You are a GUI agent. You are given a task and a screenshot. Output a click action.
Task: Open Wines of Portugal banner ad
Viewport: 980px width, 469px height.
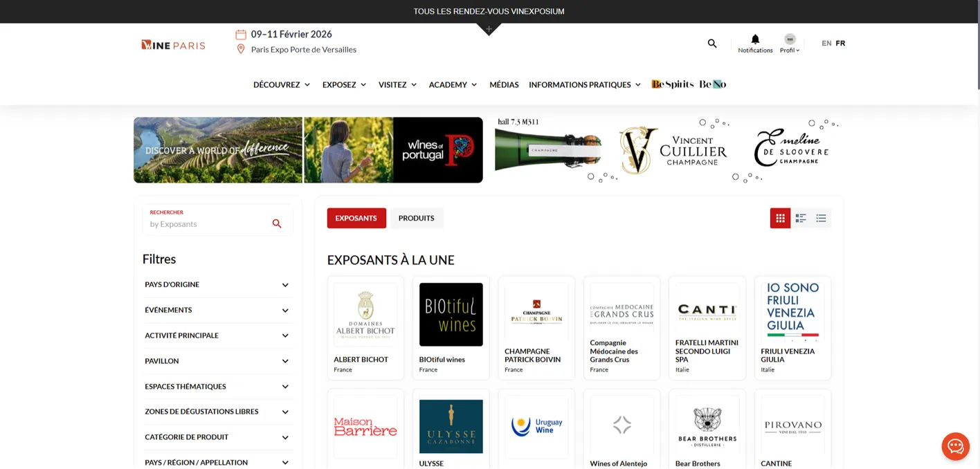(x=308, y=149)
